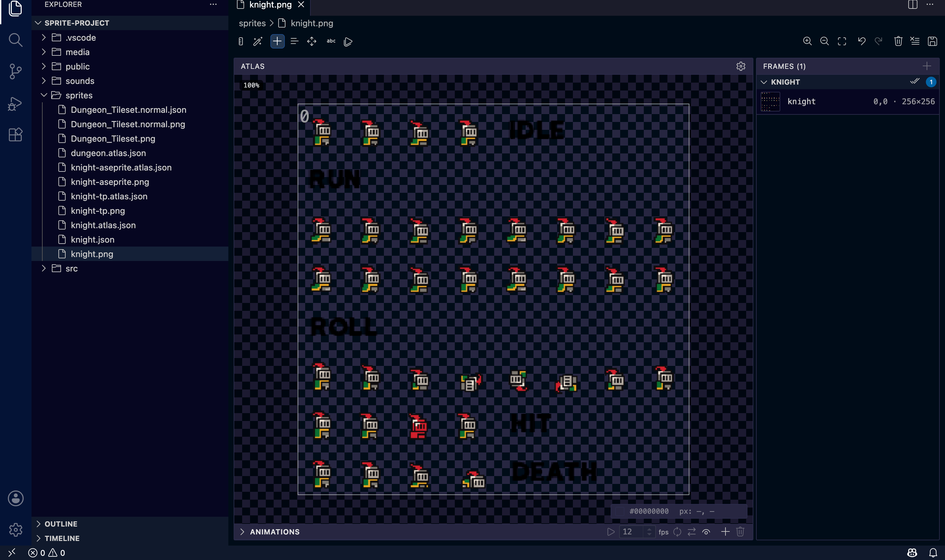This screenshot has height=560, width=945.
Task: Expand the OUTLINE section
Action: tap(130, 524)
